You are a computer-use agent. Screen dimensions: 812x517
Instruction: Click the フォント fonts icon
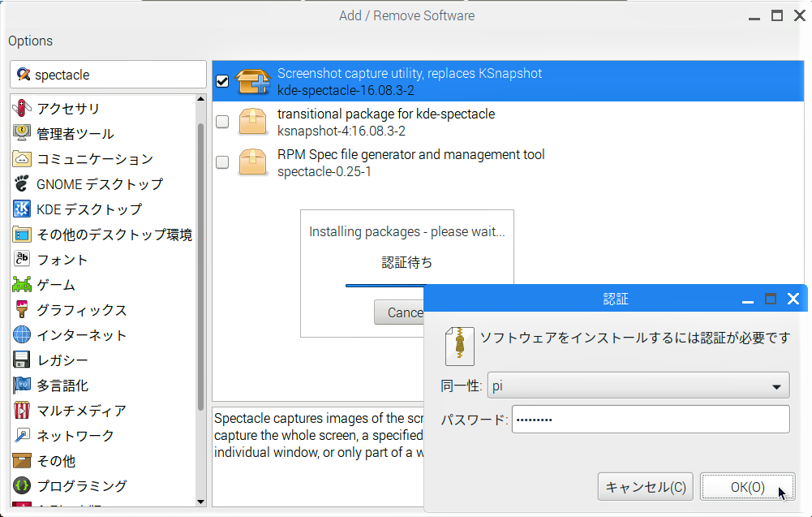(x=22, y=259)
